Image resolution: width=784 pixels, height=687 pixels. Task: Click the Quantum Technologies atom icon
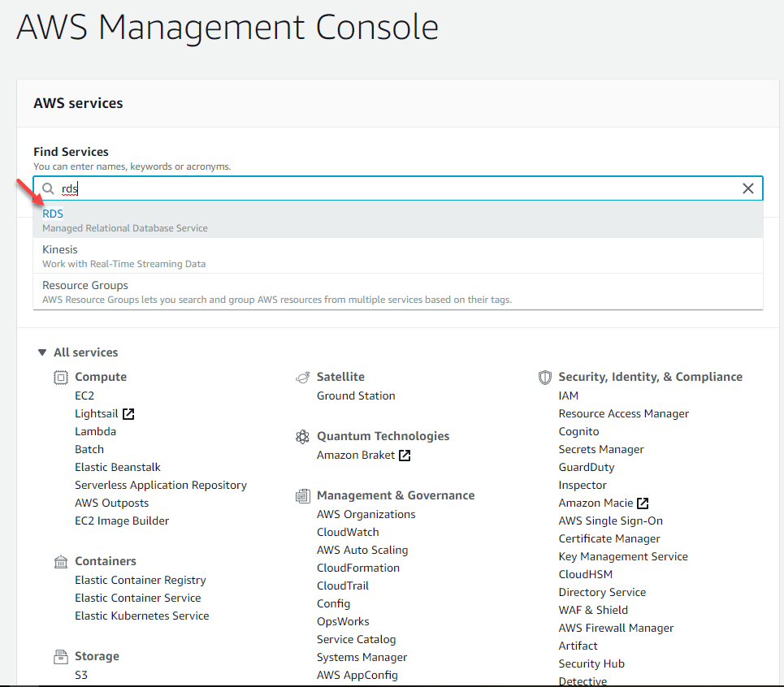(302, 436)
